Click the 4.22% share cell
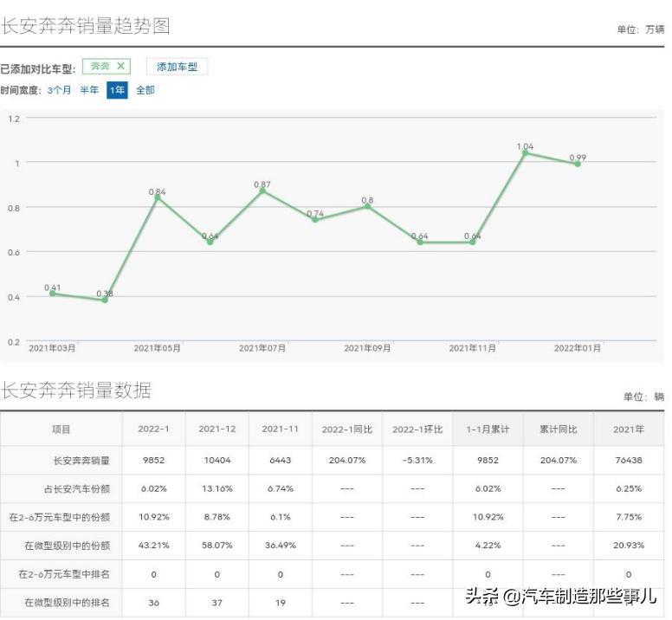The height and width of the screenshot is (620, 672). tap(488, 545)
